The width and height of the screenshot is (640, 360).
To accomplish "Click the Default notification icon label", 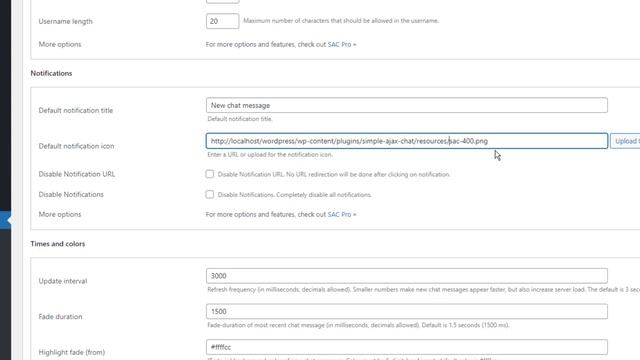I will [76, 146].
